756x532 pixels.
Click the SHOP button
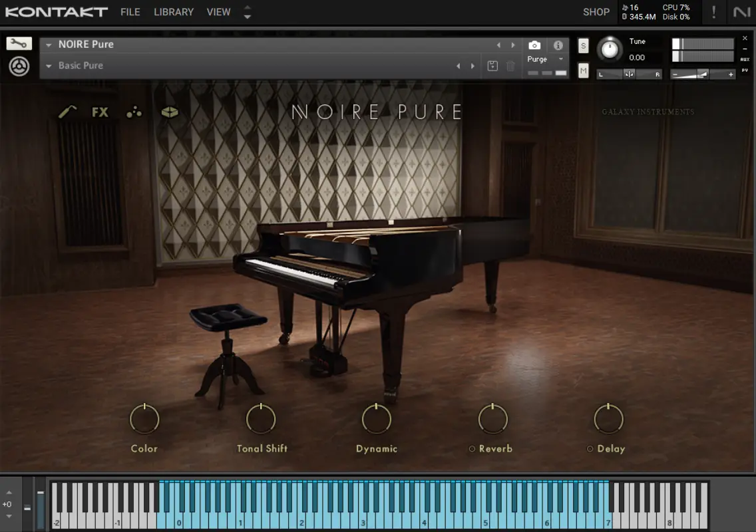[596, 12]
